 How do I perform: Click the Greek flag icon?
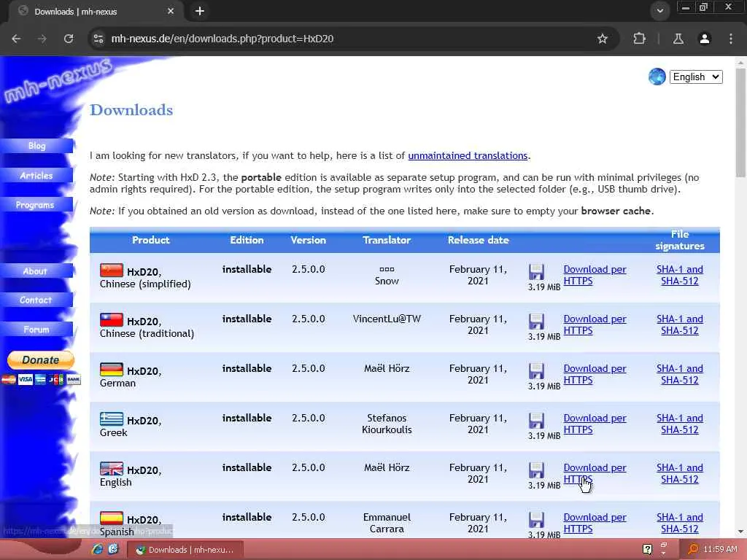[112, 419]
